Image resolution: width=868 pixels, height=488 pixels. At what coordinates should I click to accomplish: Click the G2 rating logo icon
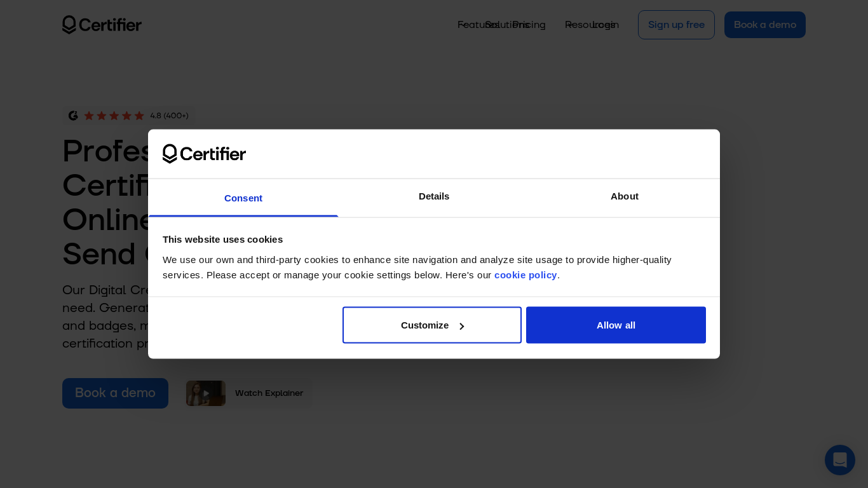73,116
